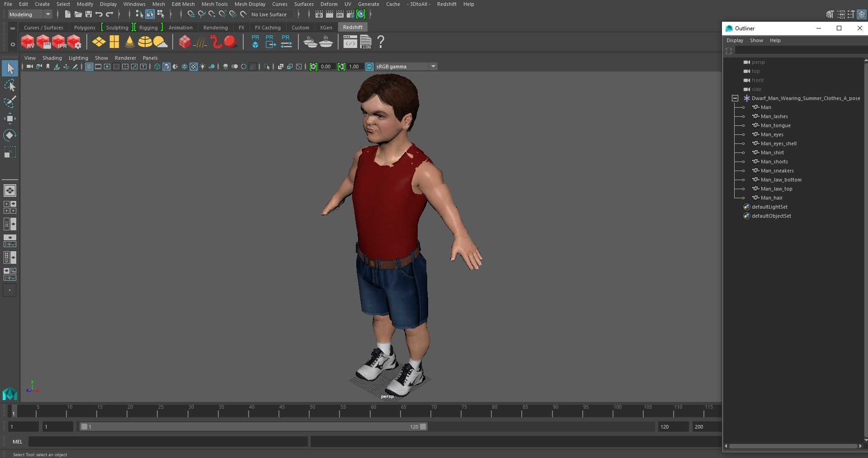Activate the Paint selection tool
The width and height of the screenshot is (868, 458).
pyautogui.click(x=10, y=102)
